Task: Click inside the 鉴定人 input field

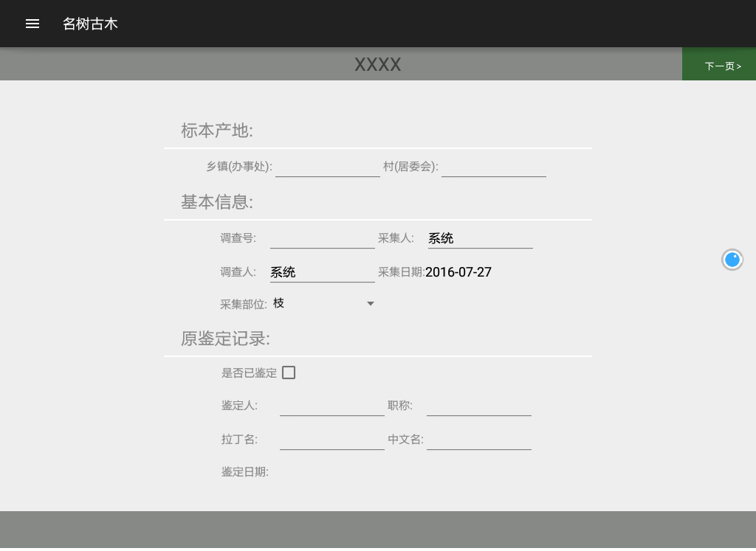Action: 332,405
